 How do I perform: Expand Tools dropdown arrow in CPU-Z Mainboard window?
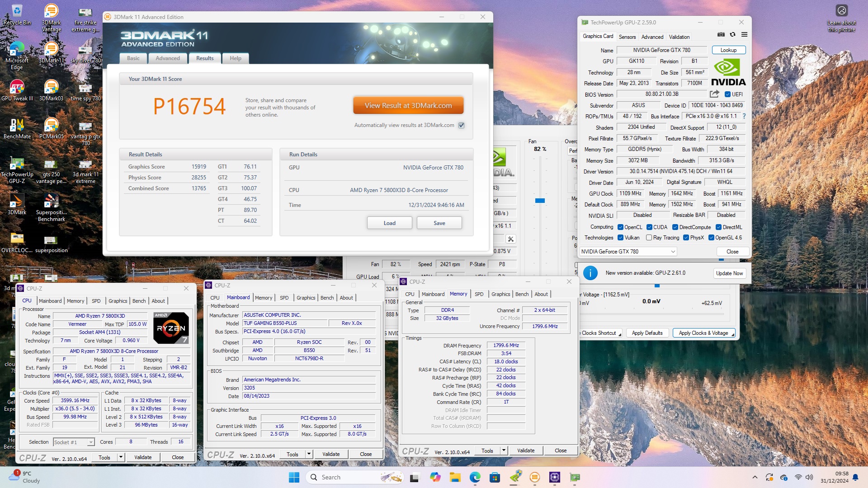tap(309, 454)
